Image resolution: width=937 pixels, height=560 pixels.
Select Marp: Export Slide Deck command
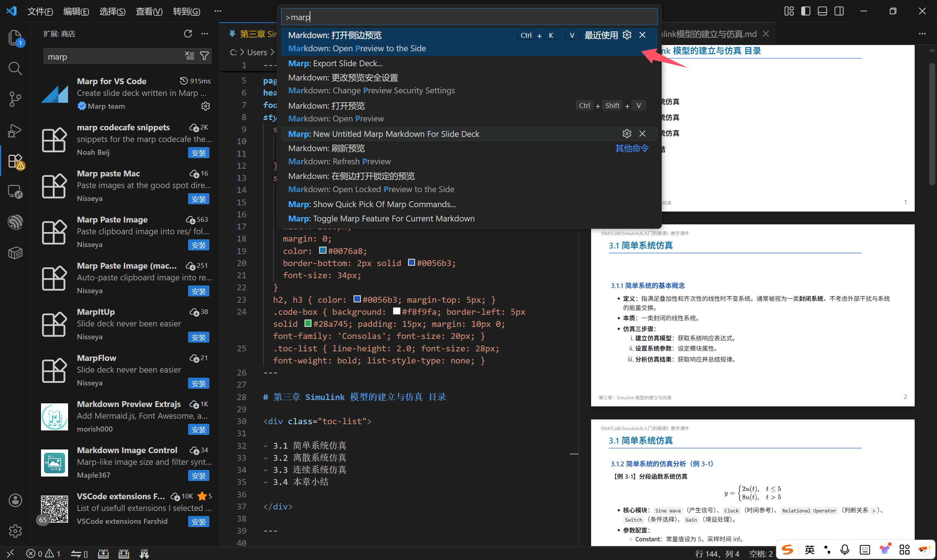click(335, 63)
